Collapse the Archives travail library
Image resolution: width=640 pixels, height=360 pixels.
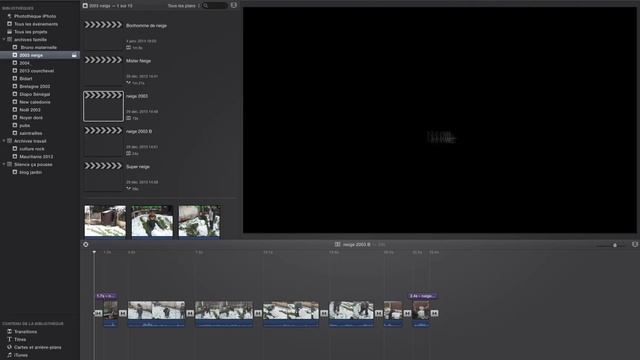tap(4, 141)
